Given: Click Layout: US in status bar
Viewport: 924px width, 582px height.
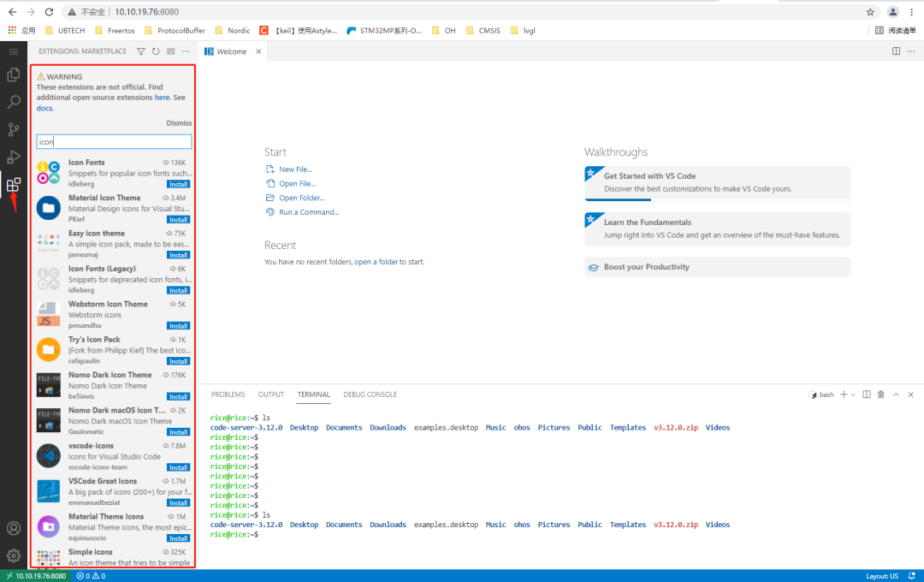Looking at the screenshot, I should [881, 576].
